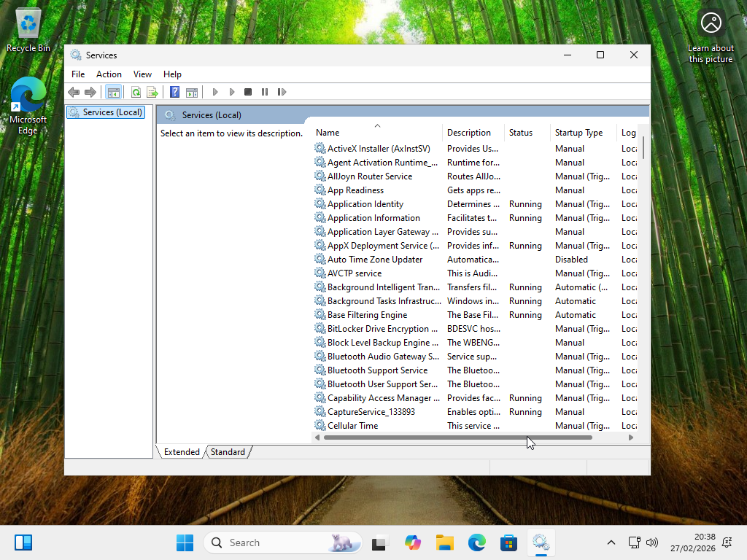This screenshot has width=747, height=560.
Task: Select Bluetooth User Support Service row
Action: (x=475, y=384)
